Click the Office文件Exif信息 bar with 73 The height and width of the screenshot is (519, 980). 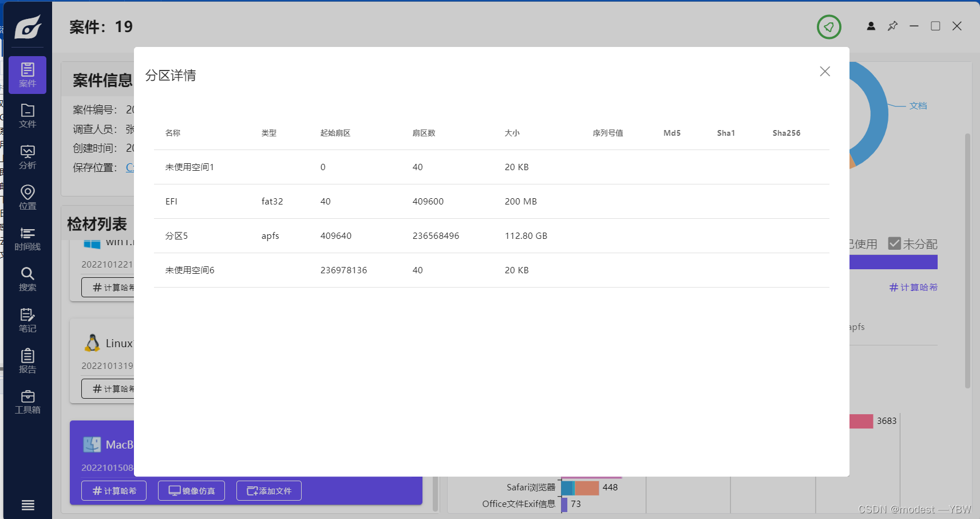[x=564, y=504]
